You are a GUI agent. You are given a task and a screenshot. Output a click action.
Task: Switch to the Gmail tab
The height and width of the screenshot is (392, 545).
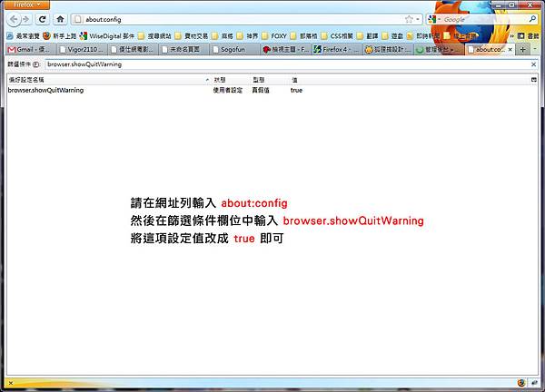click(x=30, y=50)
